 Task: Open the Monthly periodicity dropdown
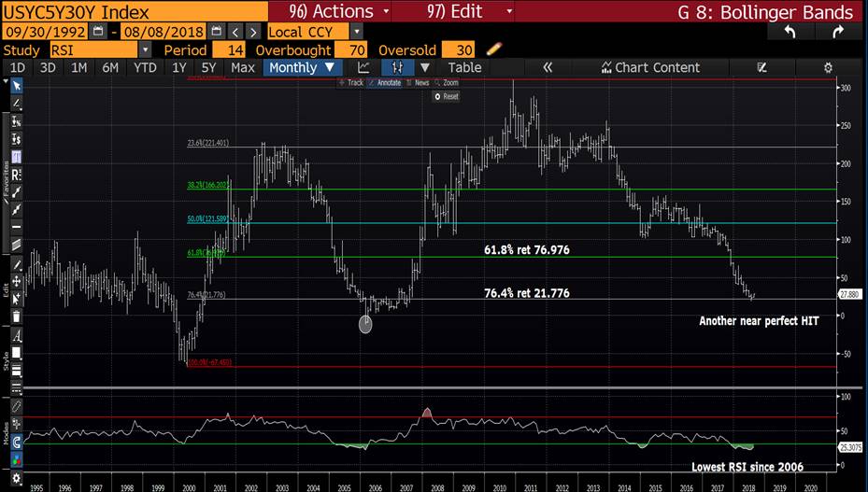click(x=302, y=67)
